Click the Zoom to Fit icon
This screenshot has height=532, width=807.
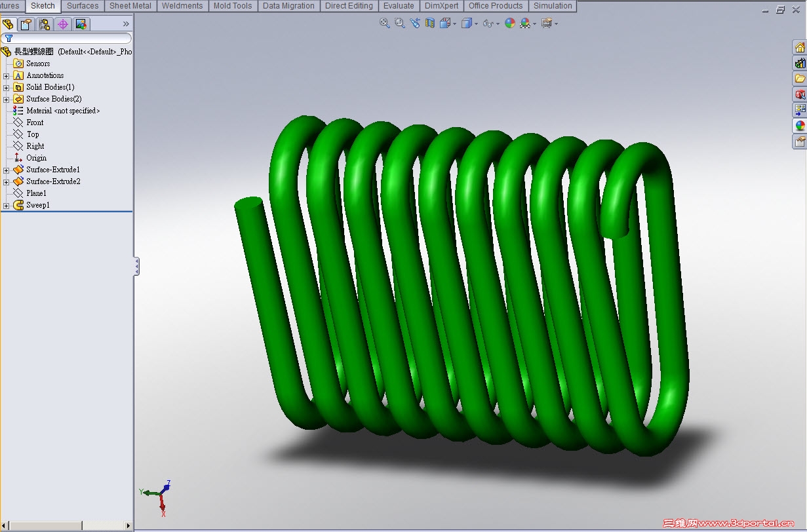click(385, 23)
